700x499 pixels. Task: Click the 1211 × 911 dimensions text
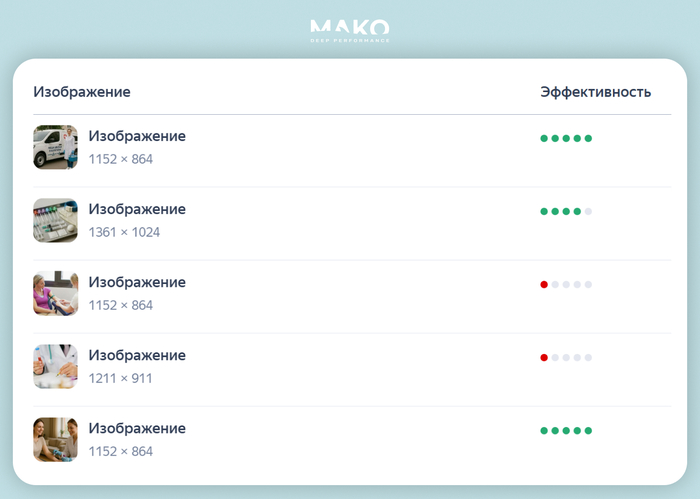[x=120, y=378]
